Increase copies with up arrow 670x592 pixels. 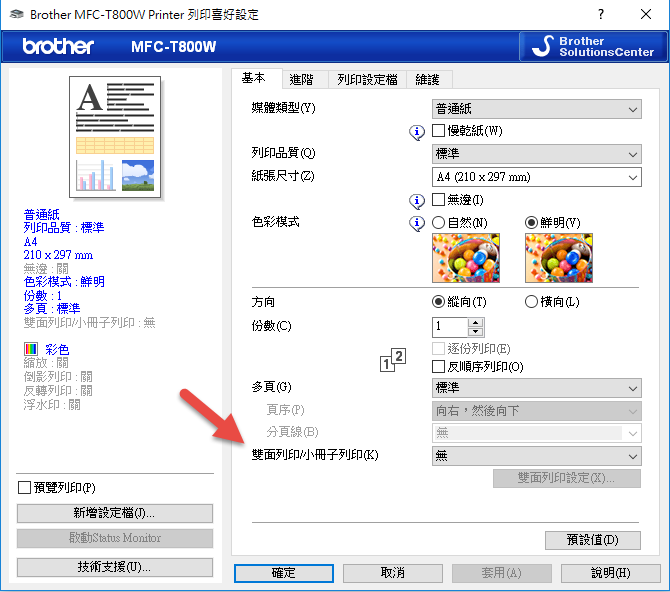coord(475,323)
